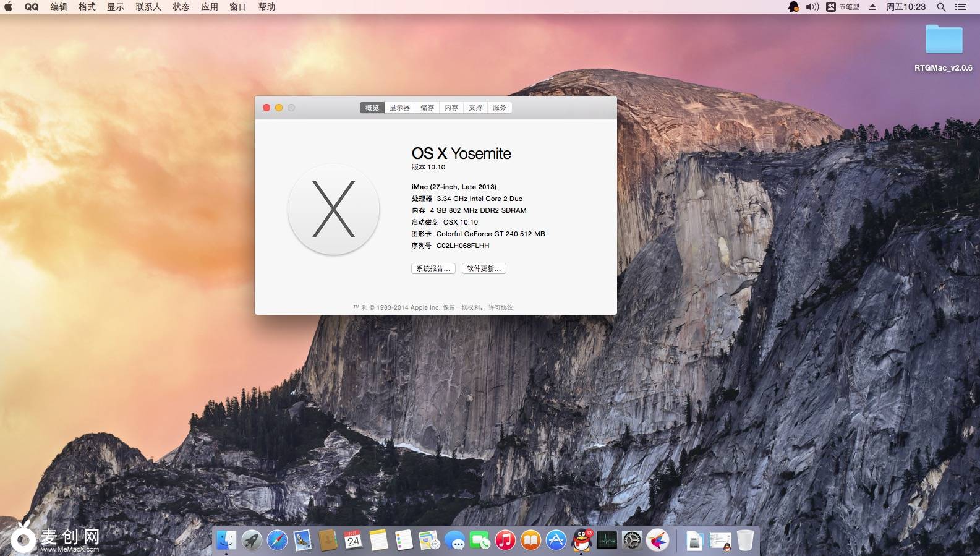Switch to the 储存 tab
980x556 pixels.
[427, 108]
